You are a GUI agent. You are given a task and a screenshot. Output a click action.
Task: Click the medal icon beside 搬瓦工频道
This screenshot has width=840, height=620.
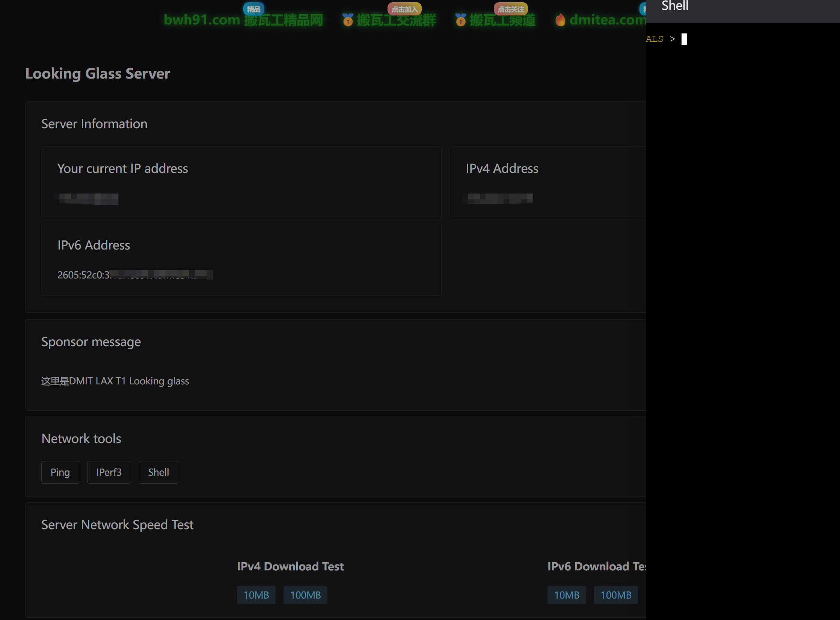[x=460, y=20]
